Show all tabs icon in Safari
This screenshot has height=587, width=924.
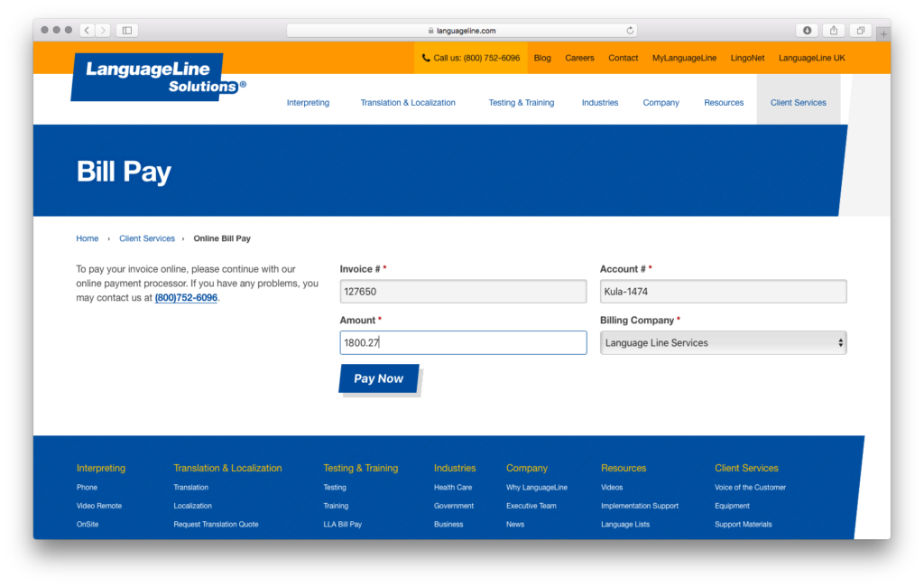click(860, 30)
